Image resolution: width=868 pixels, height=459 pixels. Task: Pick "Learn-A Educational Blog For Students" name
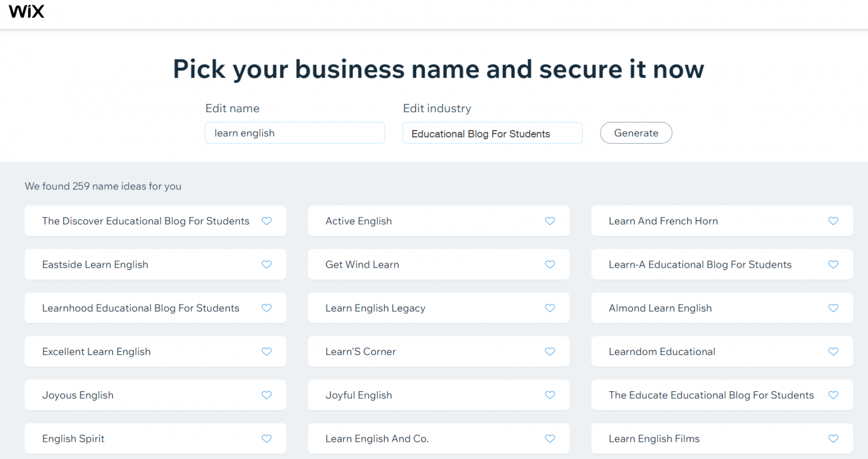(x=700, y=264)
